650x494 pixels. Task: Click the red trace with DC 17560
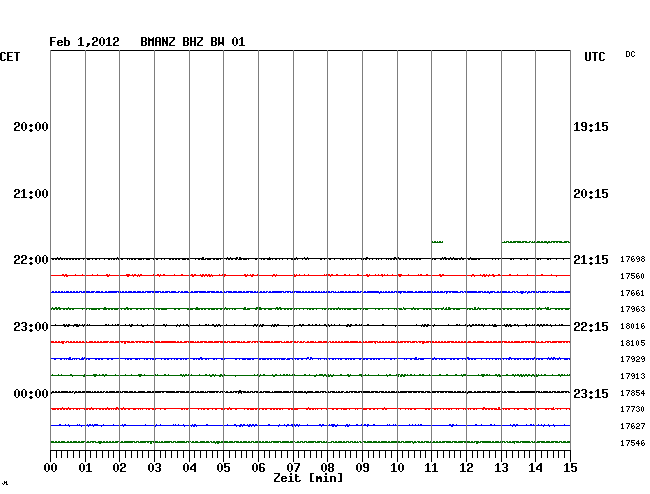[310, 276]
